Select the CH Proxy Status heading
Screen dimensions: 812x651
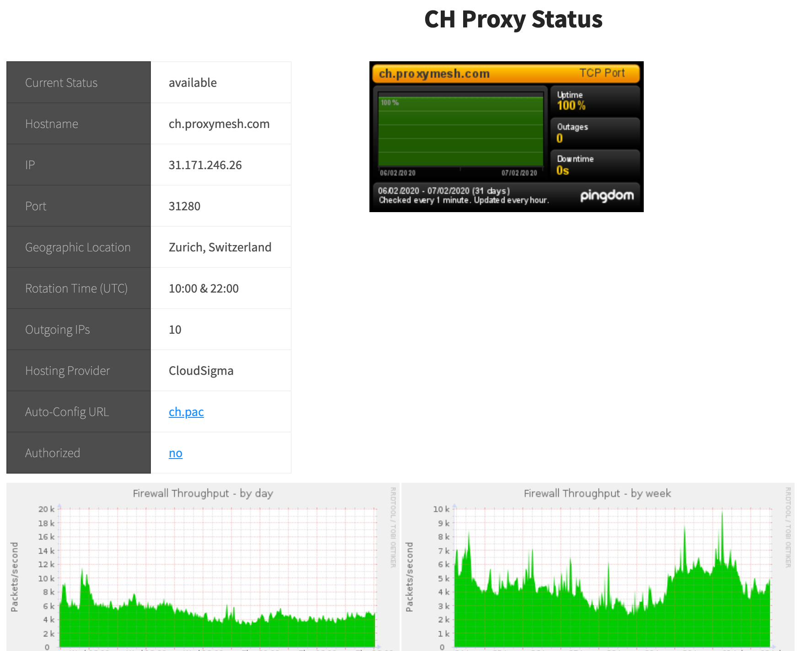coord(513,19)
